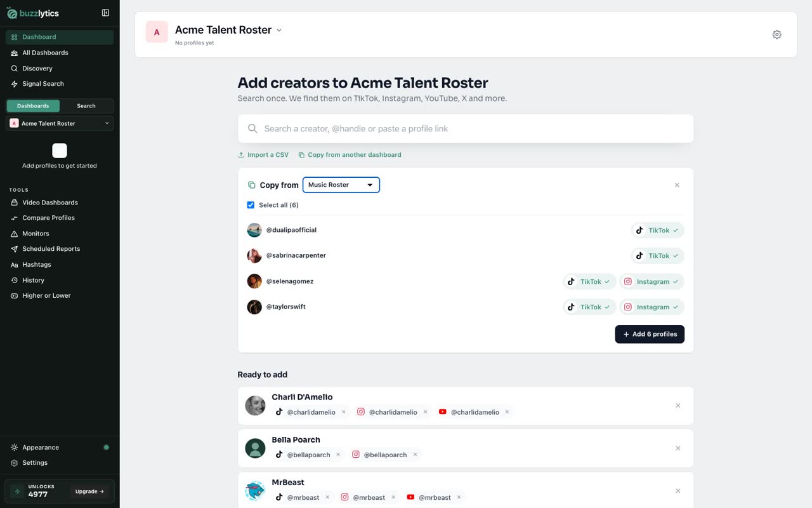Close the Copy from panel
The height and width of the screenshot is (508, 812).
[x=677, y=185]
